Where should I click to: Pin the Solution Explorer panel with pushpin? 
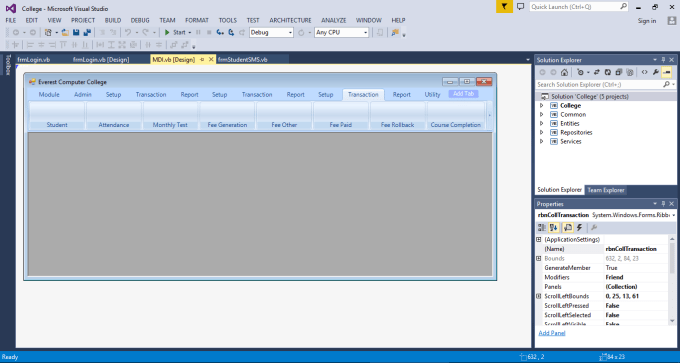point(663,60)
